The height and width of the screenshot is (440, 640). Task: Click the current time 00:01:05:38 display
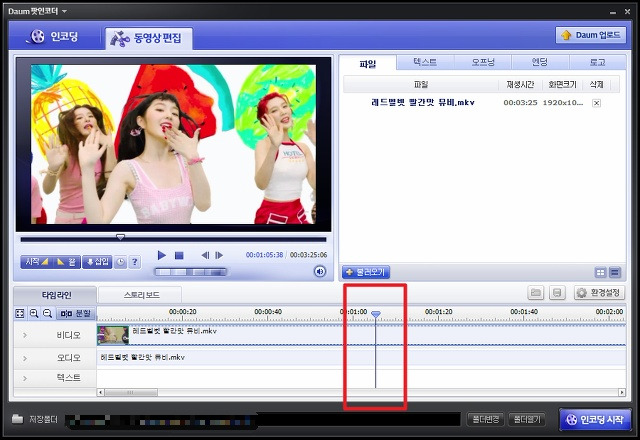[264, 255]
